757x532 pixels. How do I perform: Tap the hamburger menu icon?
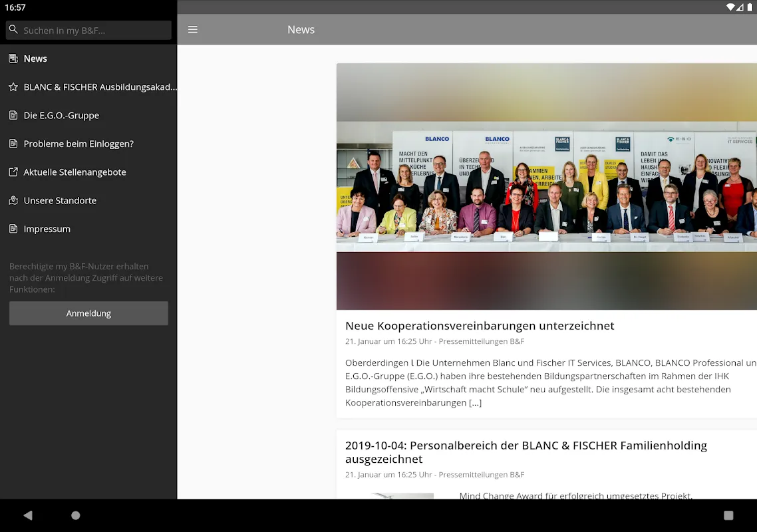[x=193, y=30]
